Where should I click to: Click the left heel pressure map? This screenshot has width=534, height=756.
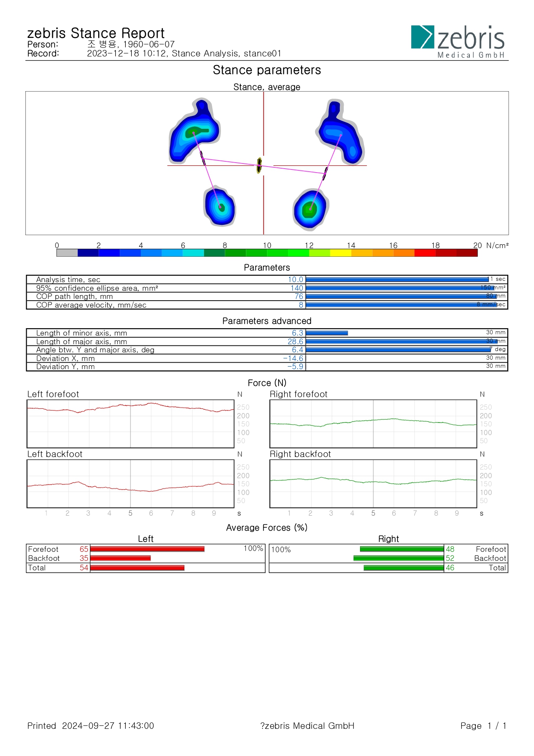click(x=220, y=206)
